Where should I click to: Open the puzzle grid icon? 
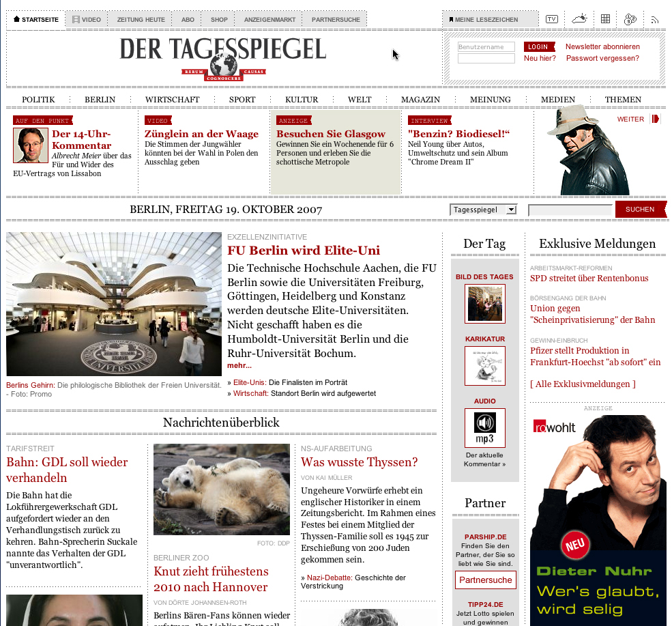tap(604, 19)
